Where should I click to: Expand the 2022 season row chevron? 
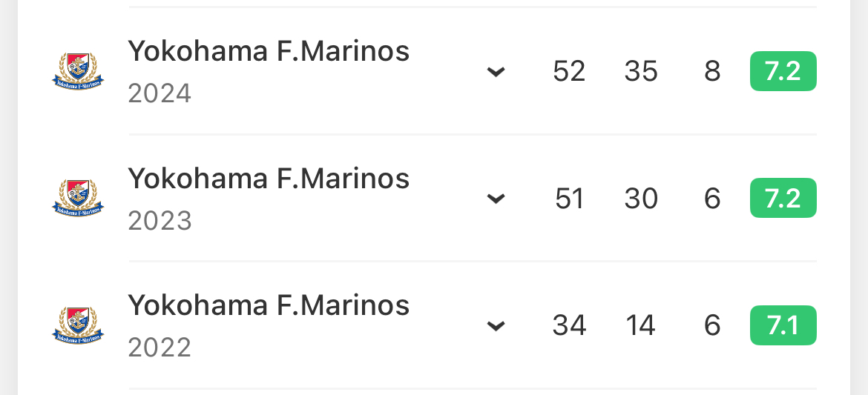(x=496, y=325)
